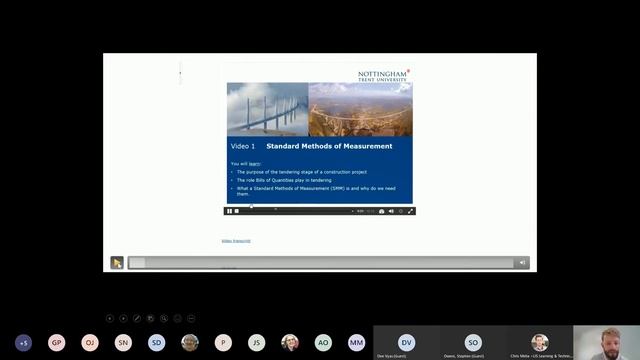Image resolution: width=640 pixels, height=360 pixels.
Task: Click the grey page progress bar
Action: click(x=321, y=262)
